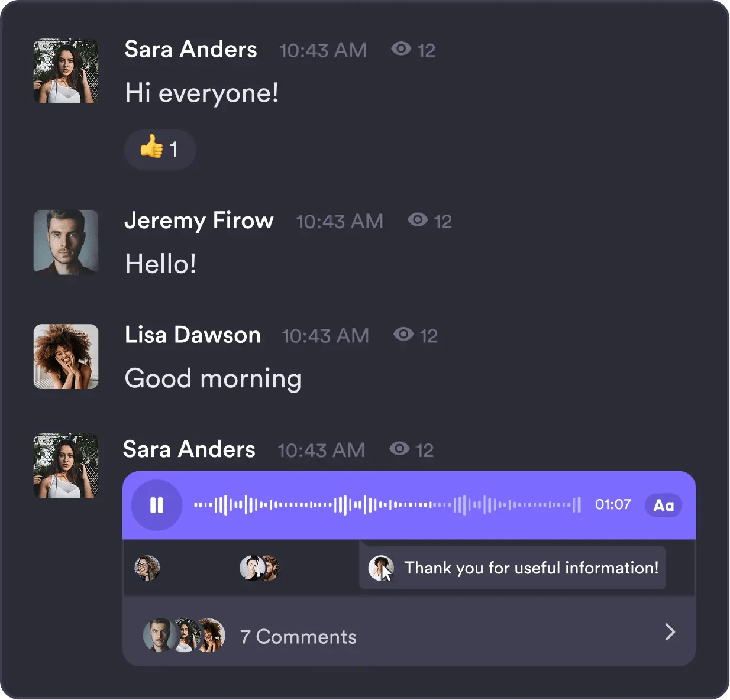The width and height of the screenshot is (730, 700).
Task: Pause the playing voice message
Action: pos(156,505)
